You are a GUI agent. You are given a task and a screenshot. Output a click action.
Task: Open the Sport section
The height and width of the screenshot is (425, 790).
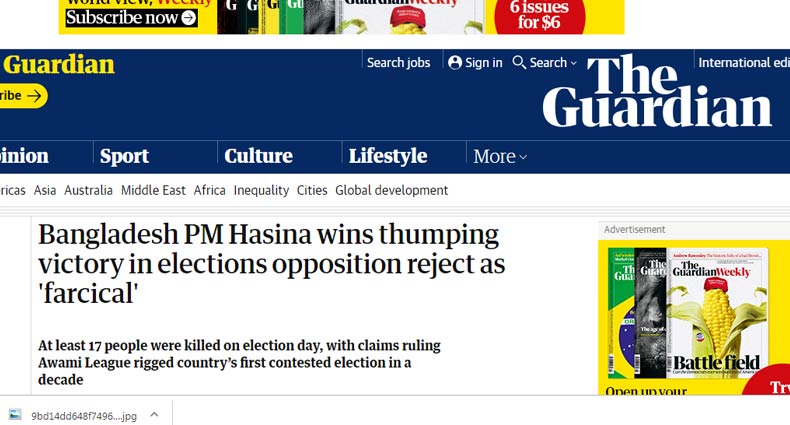124,156
